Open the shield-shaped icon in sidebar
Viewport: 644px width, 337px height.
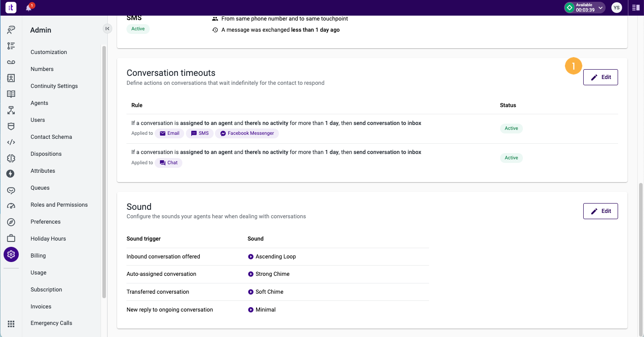tap(11, 126)
